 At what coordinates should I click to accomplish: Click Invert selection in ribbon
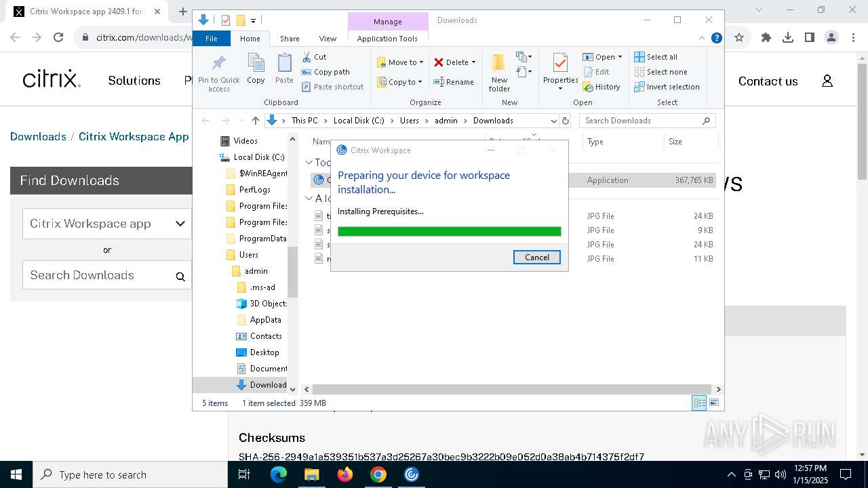click(x=667, y=87)
